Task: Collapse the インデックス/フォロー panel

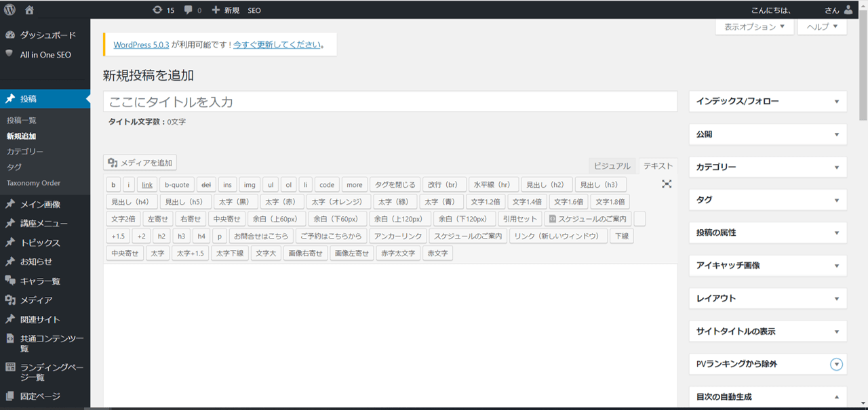Action: point(837,102)
